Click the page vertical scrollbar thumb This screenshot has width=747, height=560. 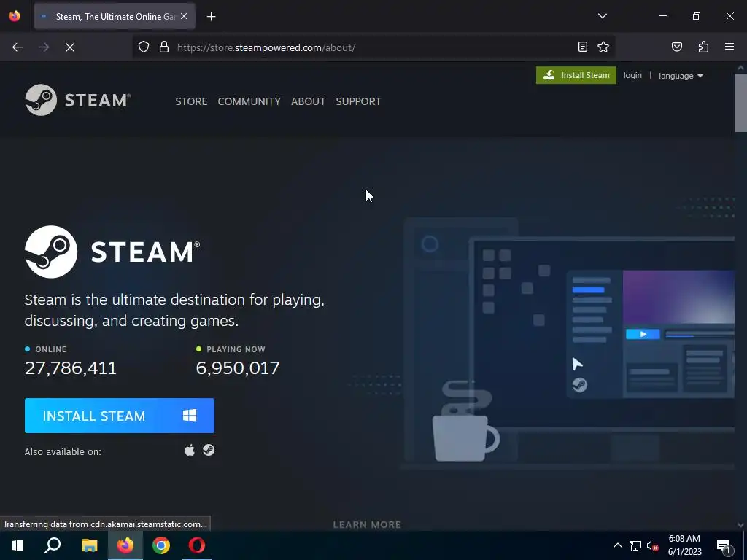point(740,104)
